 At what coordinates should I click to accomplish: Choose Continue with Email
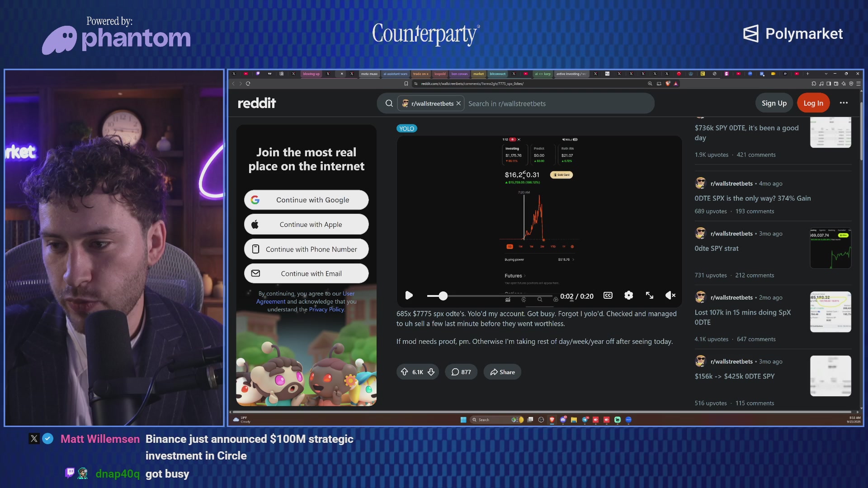(x=307, y=273)
